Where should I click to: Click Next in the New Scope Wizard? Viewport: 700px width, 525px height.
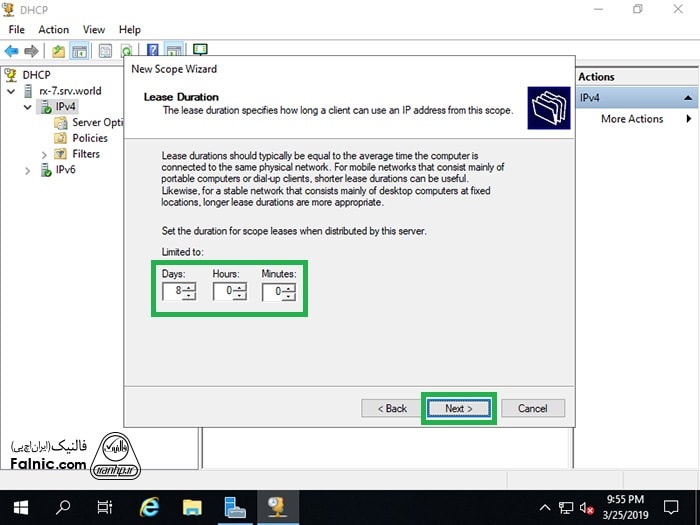pos(458,408)
